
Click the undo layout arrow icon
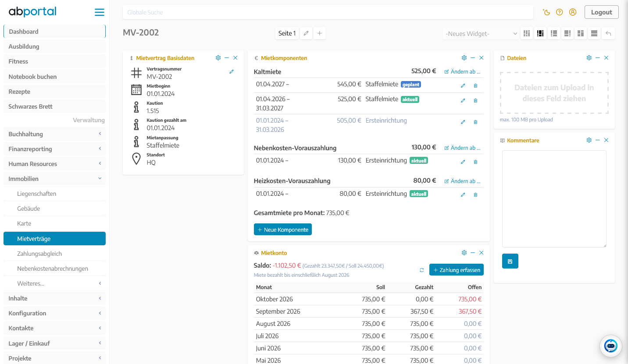click(608, 33)
